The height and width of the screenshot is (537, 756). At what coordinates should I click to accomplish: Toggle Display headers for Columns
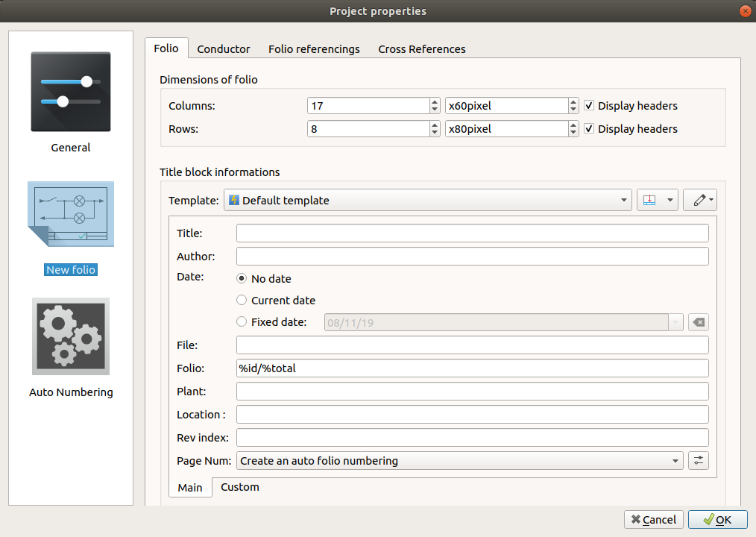pyautogui.click(x=589, y=105)
